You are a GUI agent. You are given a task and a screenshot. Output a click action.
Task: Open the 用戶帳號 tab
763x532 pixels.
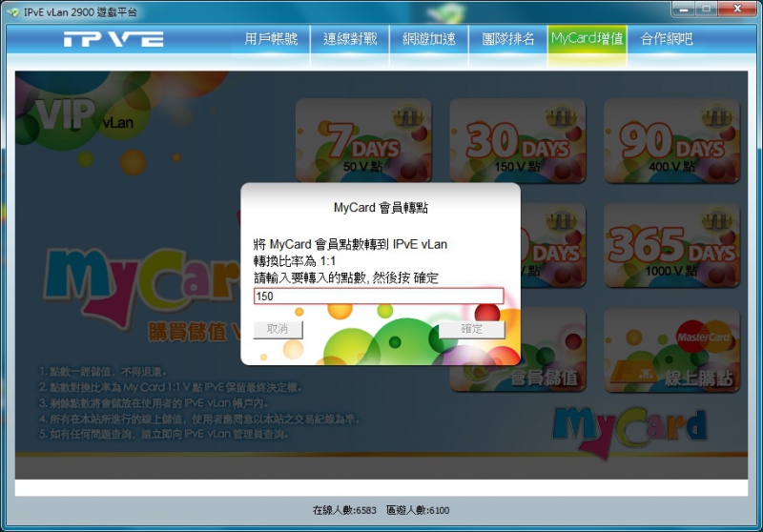coord(271,39)
